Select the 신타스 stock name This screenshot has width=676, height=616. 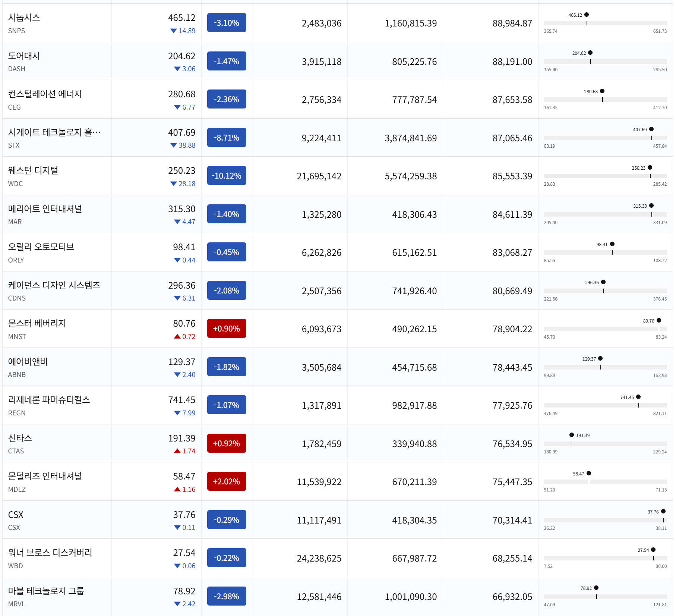(x=20, y=438)
